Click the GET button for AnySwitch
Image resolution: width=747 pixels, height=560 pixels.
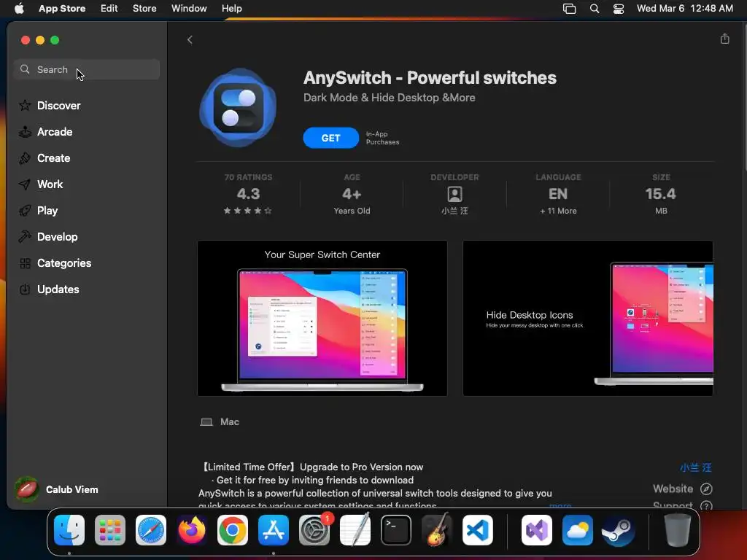pos(330,138)
